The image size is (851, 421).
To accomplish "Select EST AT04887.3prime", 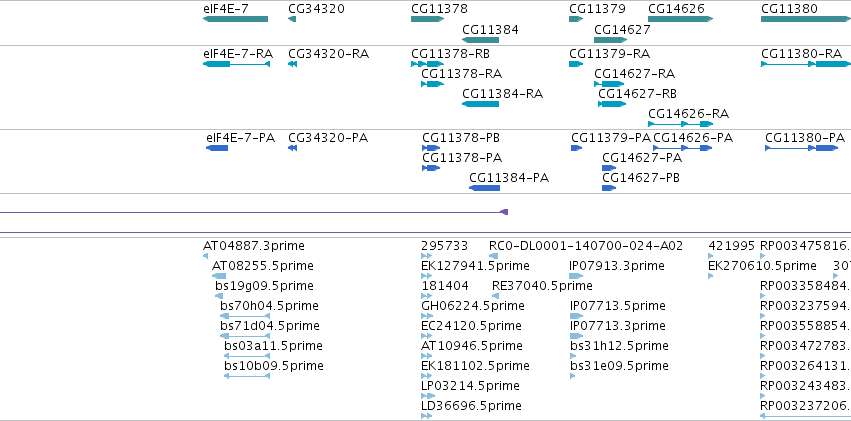I will [205, 256].
